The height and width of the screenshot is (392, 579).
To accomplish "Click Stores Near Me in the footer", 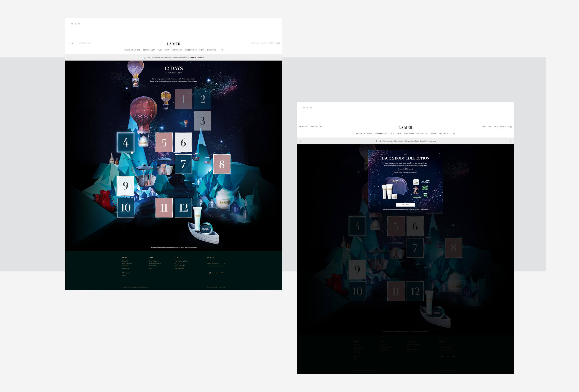I will [x=180, y=266].
